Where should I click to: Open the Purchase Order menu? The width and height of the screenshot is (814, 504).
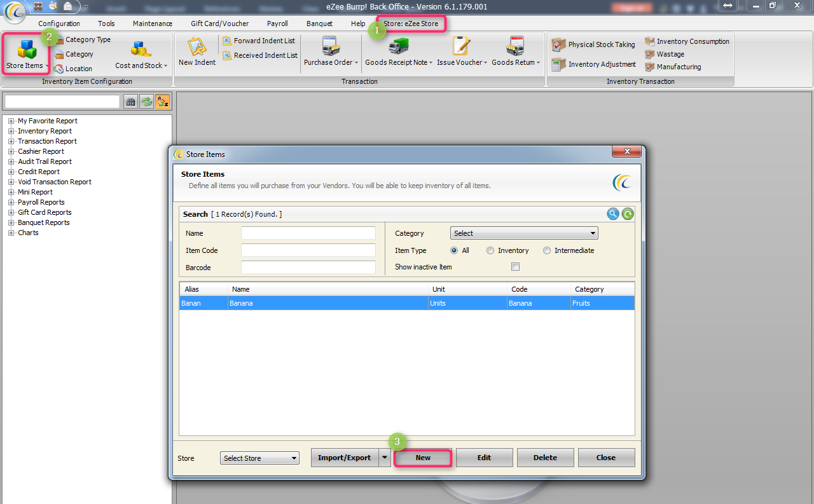click(331, 52)
